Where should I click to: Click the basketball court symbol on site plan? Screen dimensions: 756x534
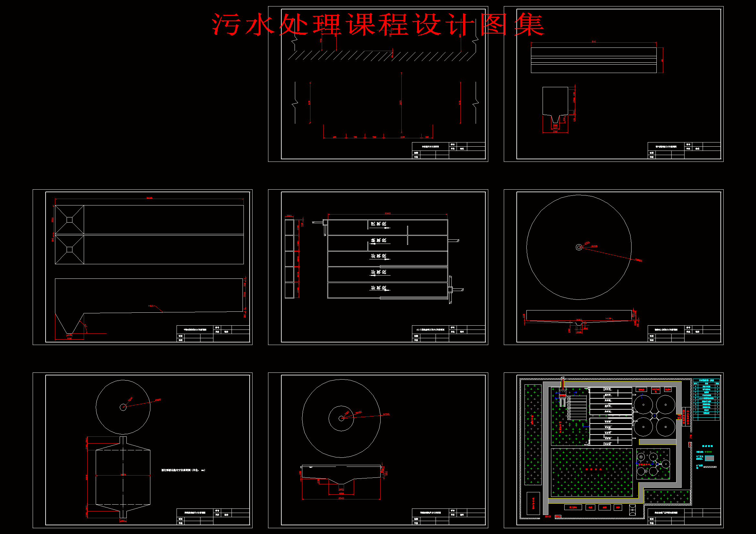click(632, 510)
